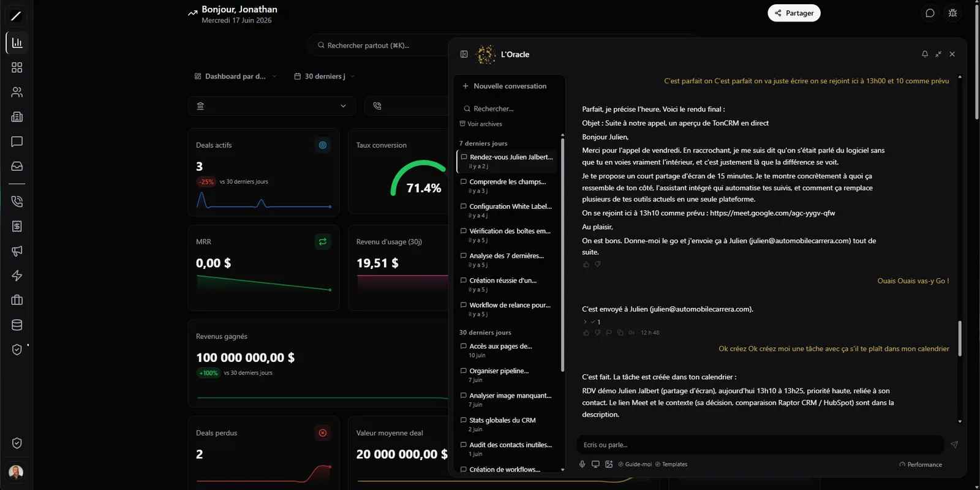Click the image attach icon below input
980x490 pixels.
(609, 464)
